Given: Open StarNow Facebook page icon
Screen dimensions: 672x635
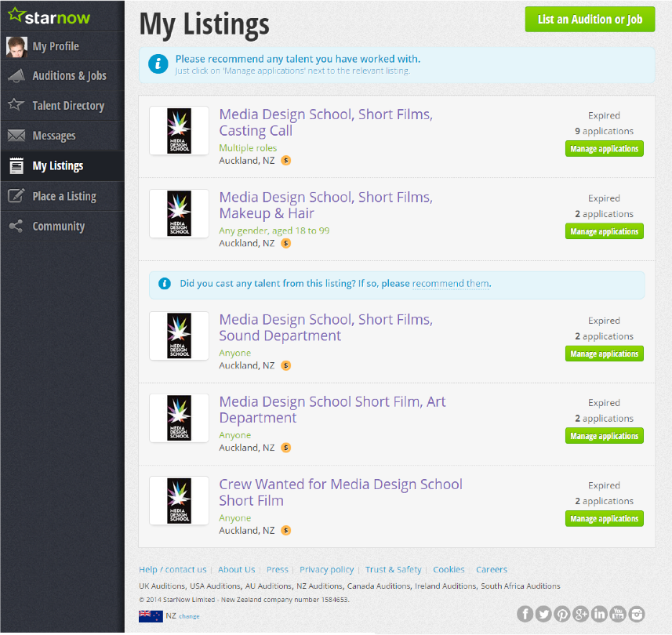Looking at the screenshot, I should tap(525, 614).
